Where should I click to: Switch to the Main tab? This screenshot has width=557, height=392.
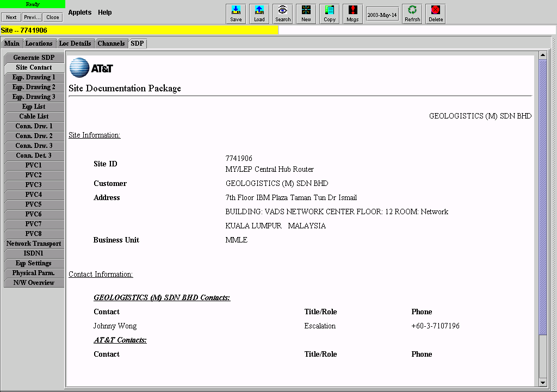12,43
